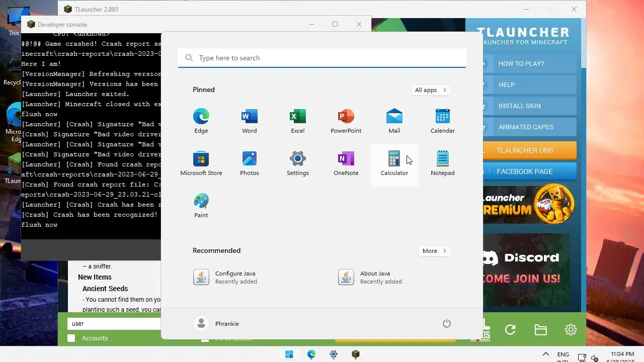
Task: Visit TLAUNCHER.ORG orange button
Action: (529, 150)
